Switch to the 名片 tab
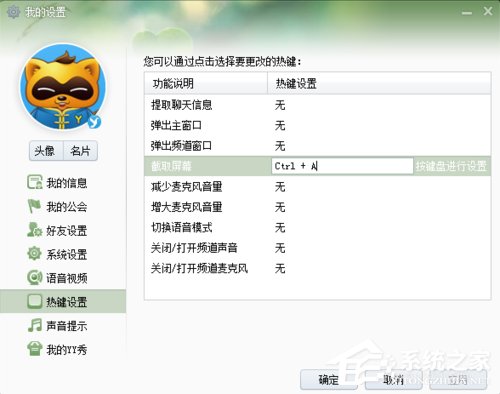This screenshot has width=500, height=394. pyautogui.click(x=80, y=151)
